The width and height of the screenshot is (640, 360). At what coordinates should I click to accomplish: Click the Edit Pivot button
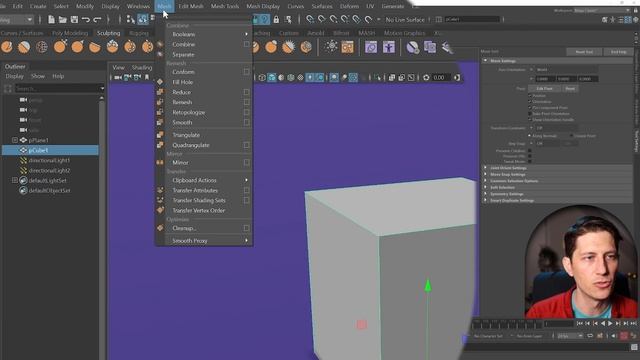544,89
